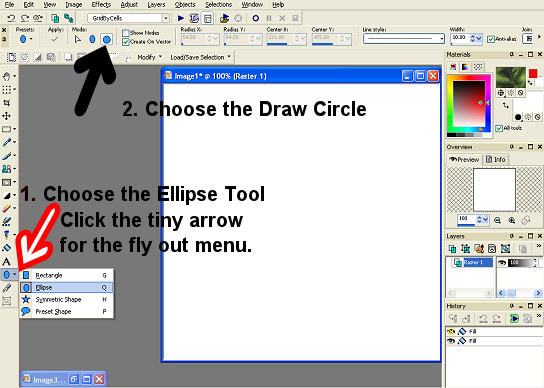Click New Raster Layer icon in Layers
This screenshot has width=544, height=388.
pyautogui.click(x=452, y=248)
